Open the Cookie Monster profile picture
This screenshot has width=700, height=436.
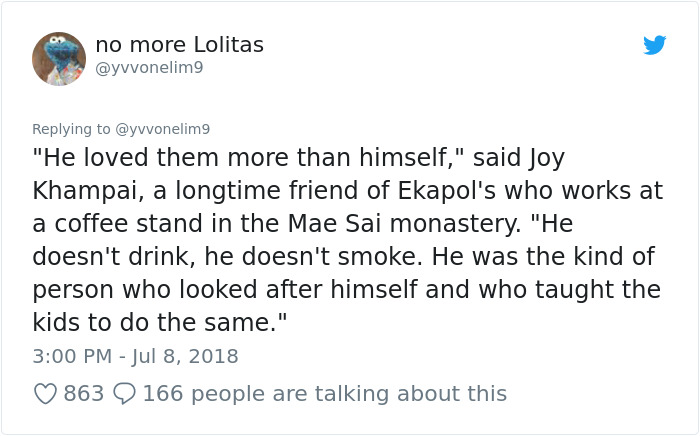pyautogui.click(x=59, y=58)
